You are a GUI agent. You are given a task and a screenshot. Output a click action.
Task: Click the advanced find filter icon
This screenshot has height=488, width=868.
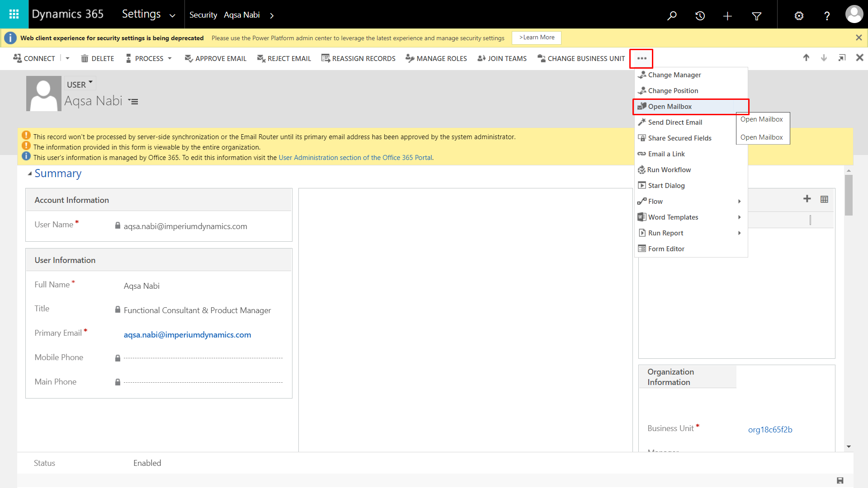tap(756, 16)
